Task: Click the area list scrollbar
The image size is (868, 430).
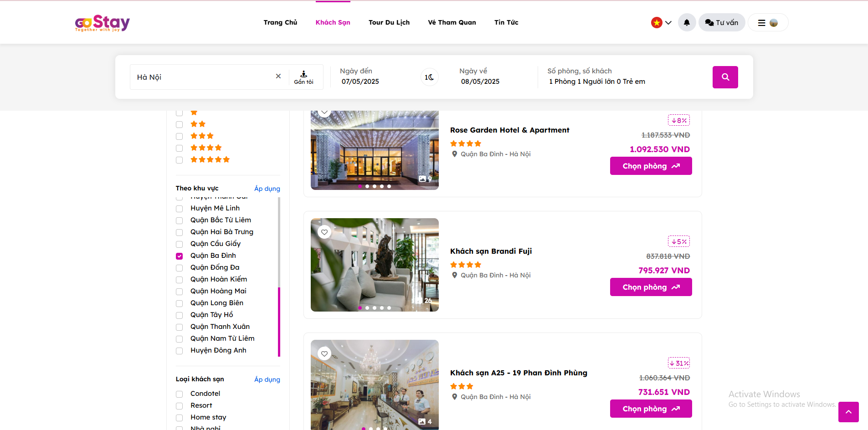Action: tap(279, 322)
